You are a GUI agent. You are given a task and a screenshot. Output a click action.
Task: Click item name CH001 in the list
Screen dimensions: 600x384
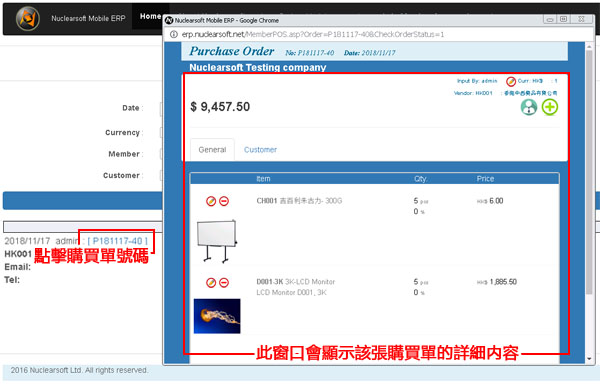pyautogui.click(x=267, y=201)
